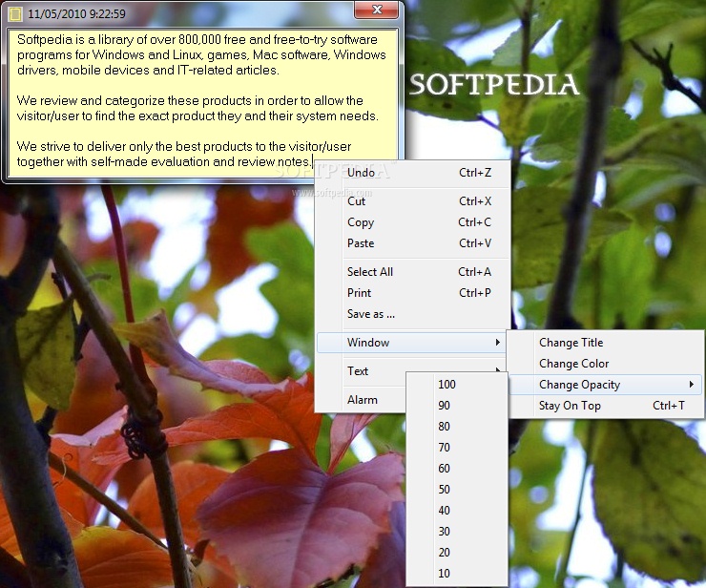The image size is (706, 588).
Task: Set opacity to 100
Action: 457,385
